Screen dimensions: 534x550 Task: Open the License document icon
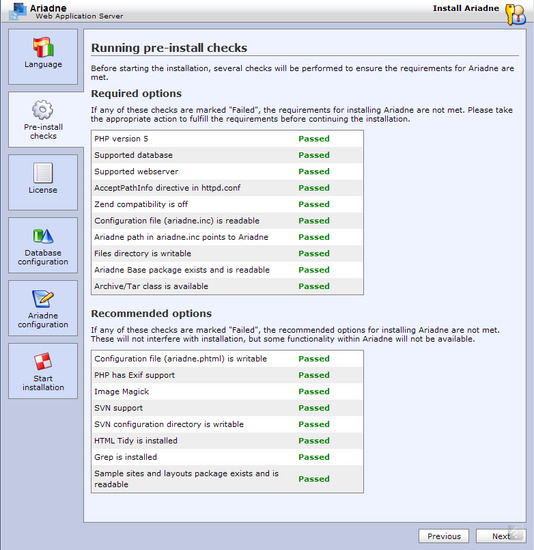click(x=43, y=173)
